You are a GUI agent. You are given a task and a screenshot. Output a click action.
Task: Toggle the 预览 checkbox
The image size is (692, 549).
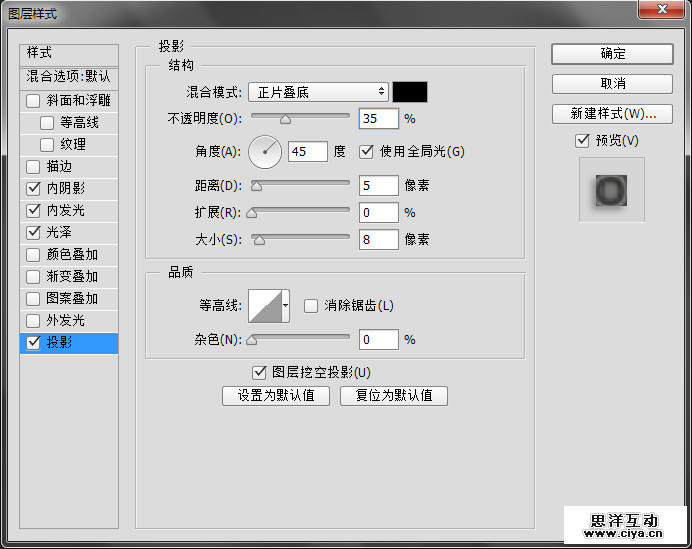pos(583,141)
